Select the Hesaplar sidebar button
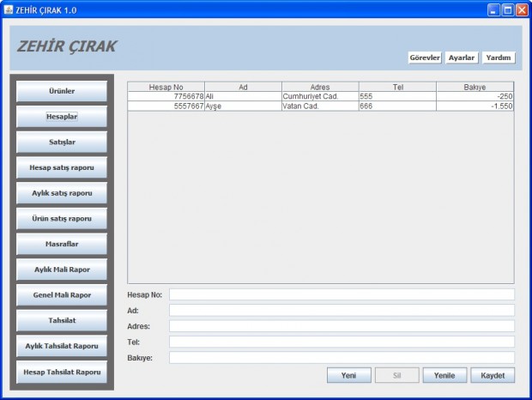 pos(62,117)
